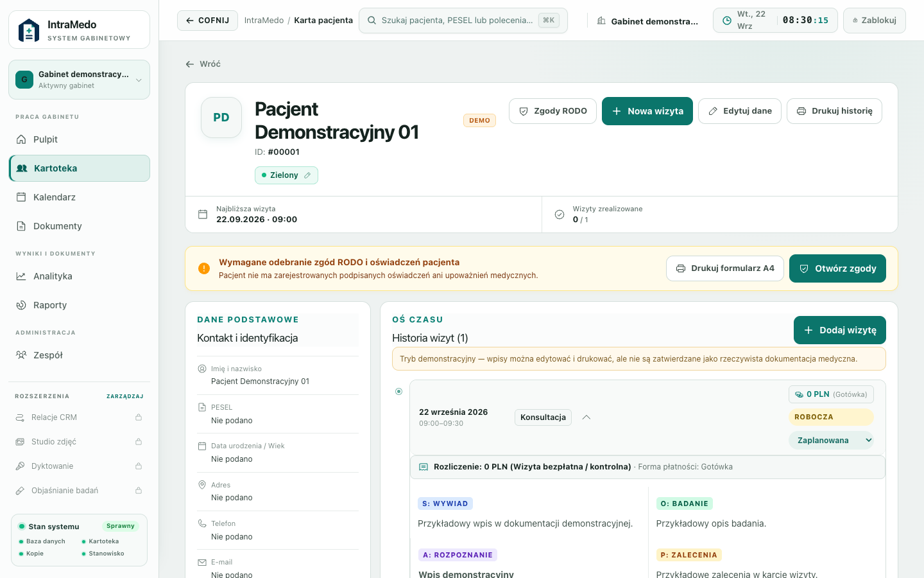The height and width of the screenshot is (578, 924).
Task: Click the calendar icon by Najbliższa wizyta
Action: (203, 215)
